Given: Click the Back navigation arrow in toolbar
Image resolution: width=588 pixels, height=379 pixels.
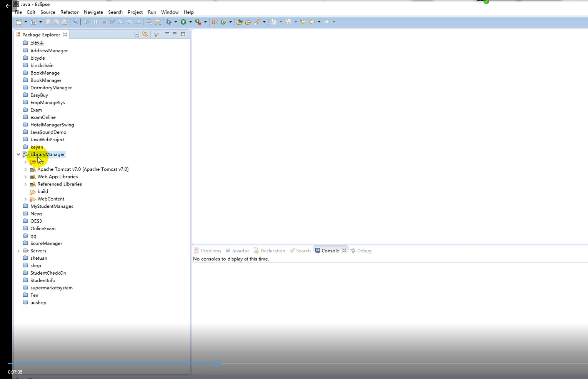Looking at the screenshot, I should point(312,22).
